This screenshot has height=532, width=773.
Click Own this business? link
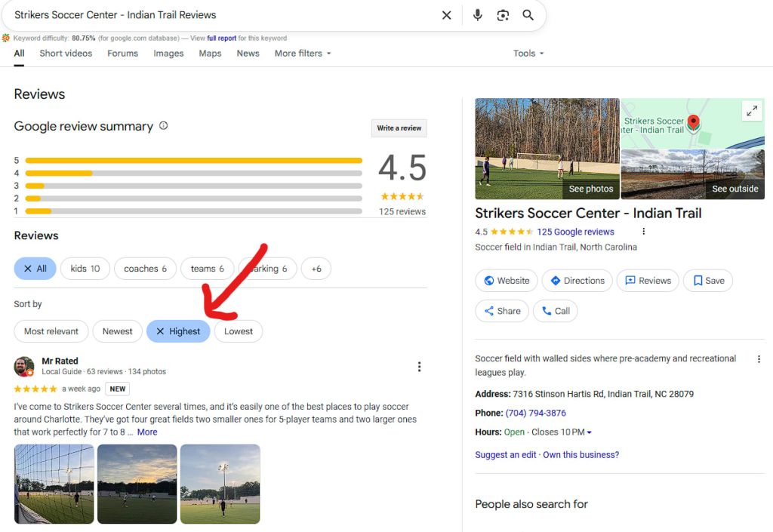(x=581, y=455)
